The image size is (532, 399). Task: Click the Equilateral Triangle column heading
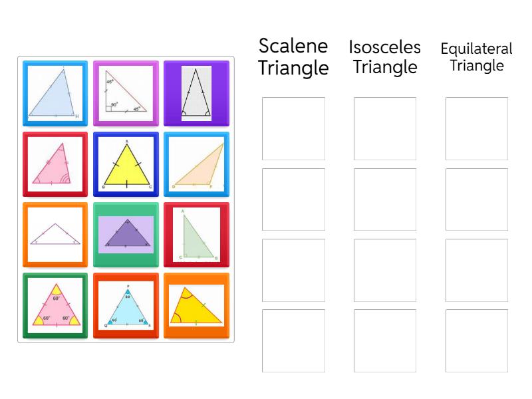pos(477,57)
